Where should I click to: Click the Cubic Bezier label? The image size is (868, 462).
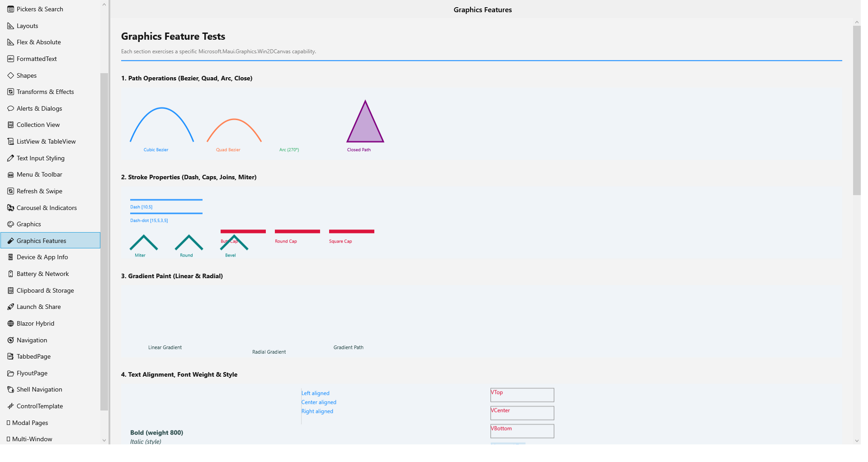(156, 150)
